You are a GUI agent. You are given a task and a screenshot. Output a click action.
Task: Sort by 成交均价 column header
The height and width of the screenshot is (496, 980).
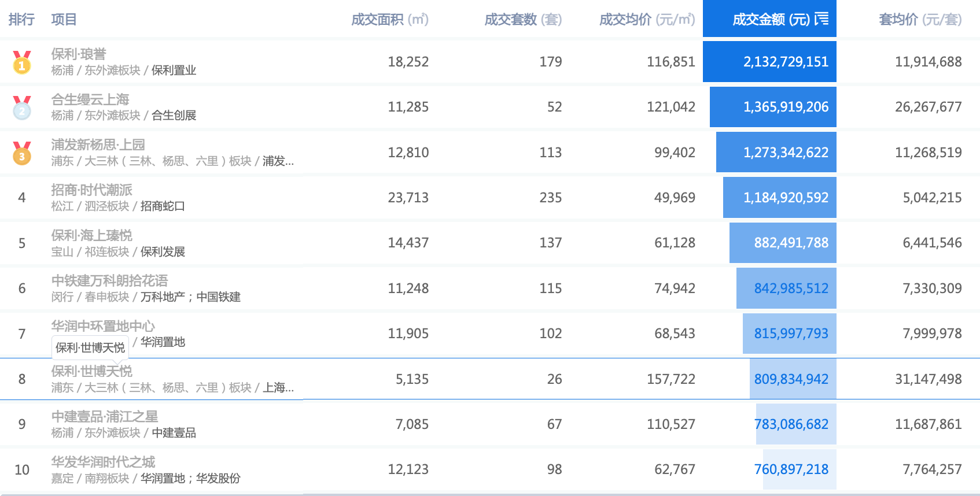point(646,20)
